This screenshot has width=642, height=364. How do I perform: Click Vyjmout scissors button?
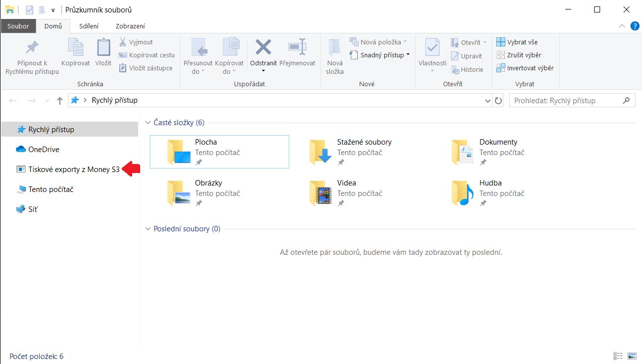[136, 42]
